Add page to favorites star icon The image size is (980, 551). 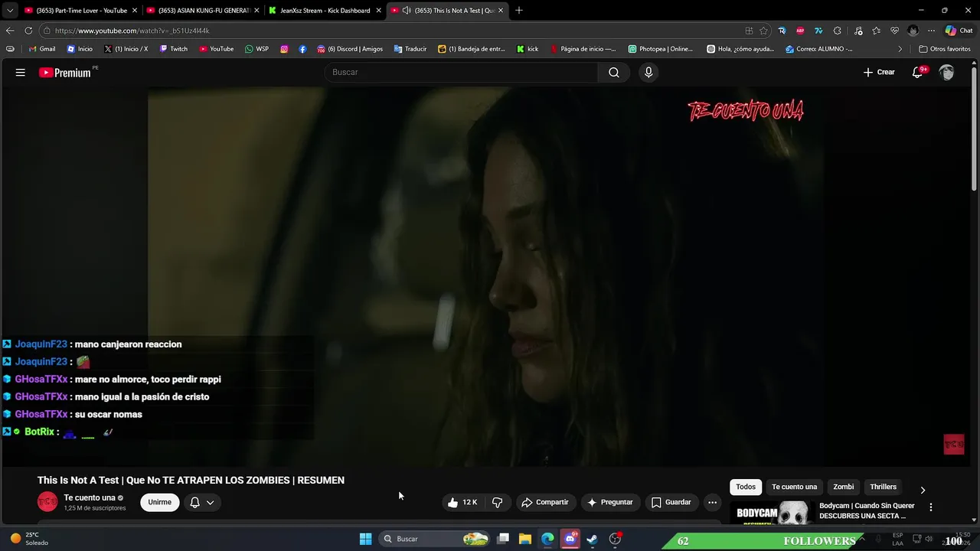(x=764, y=31)
